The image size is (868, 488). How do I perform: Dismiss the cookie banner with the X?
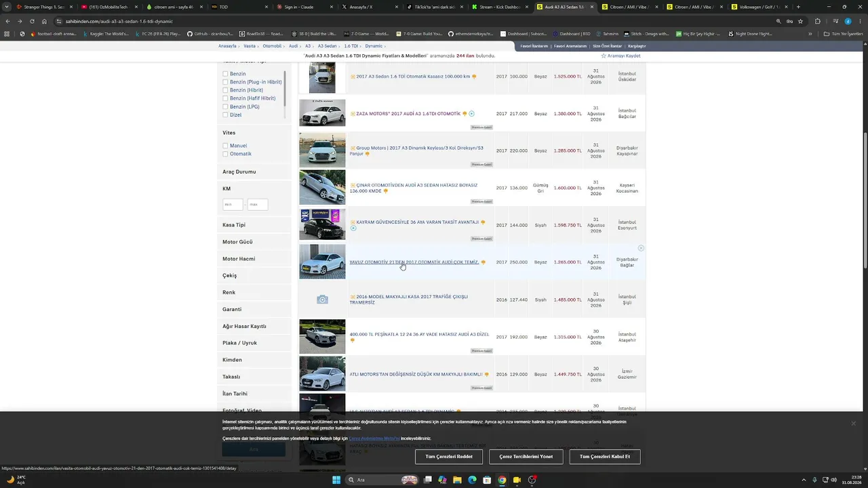click(x=853, y=424)
